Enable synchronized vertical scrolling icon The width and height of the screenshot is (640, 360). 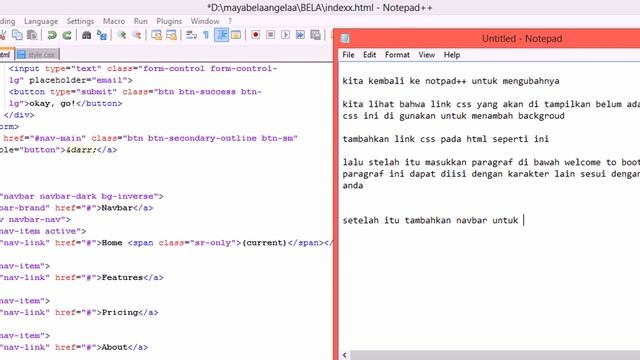point(156,35)
